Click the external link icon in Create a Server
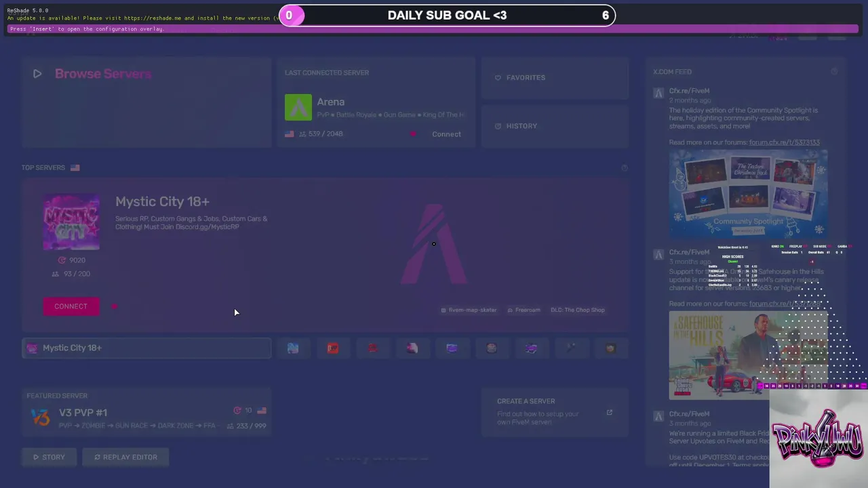 (x=609, y=412)
